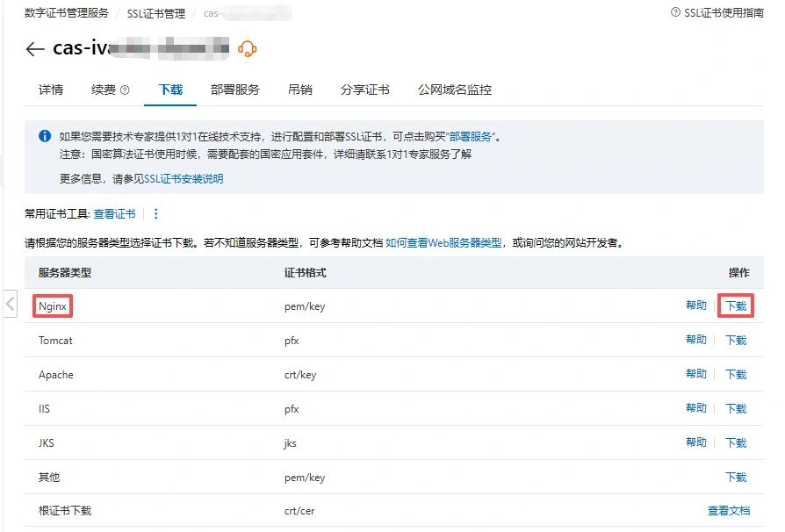
Task: Download the JKS format certificate
Action: (x=736, y=442)
